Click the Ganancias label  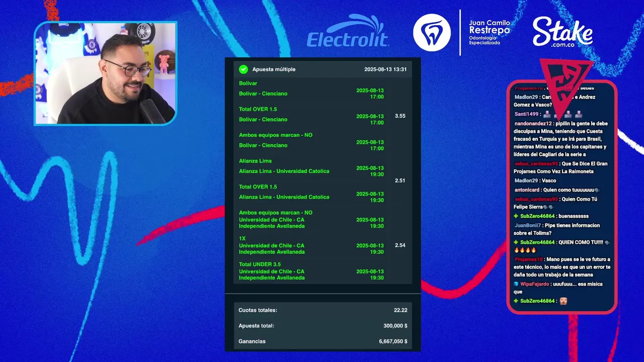[252, 341]
